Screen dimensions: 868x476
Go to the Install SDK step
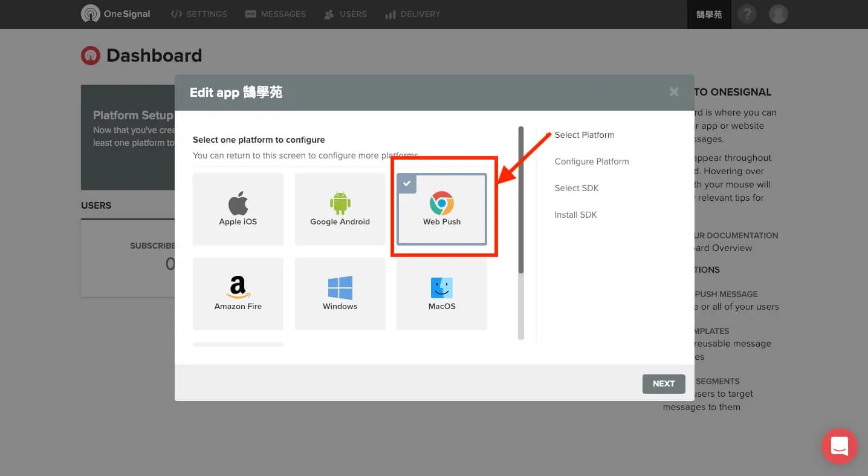[x=575, y=215]
